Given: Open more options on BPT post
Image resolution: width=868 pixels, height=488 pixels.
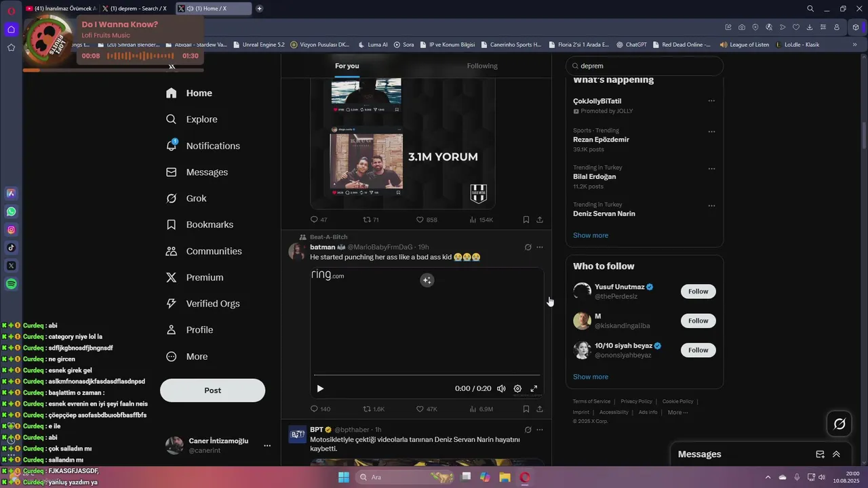Looking at the screenshot, I should [x=540, y=430].
